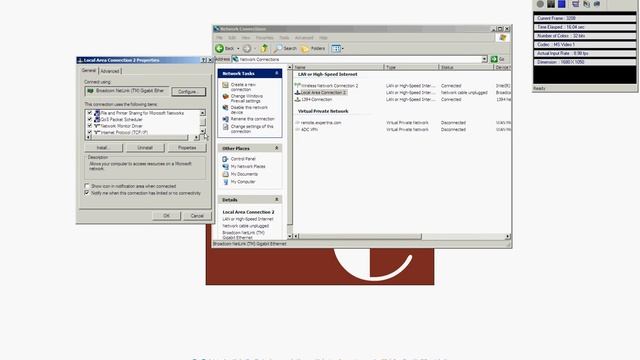Select the General tab in Properties

pos(89,71)
